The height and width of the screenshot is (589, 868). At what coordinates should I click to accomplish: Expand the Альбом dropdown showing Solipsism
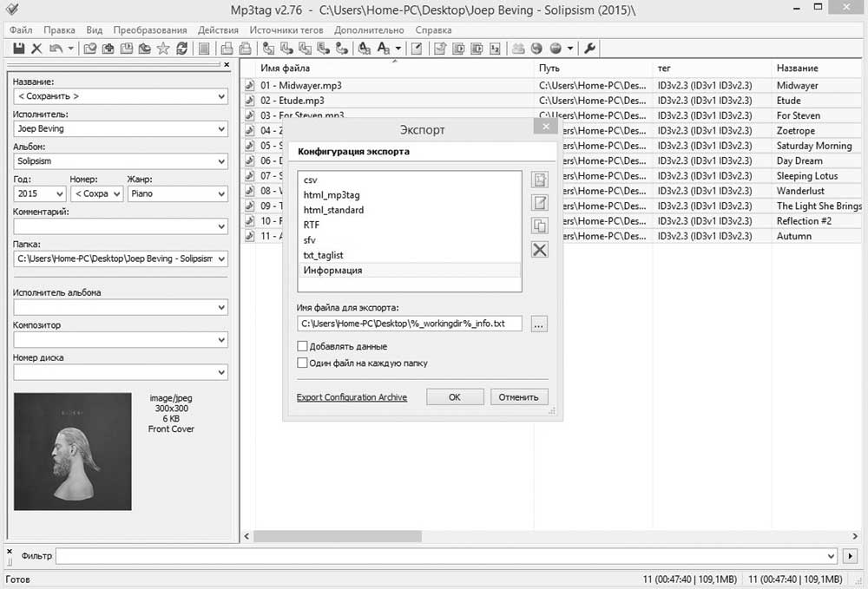(221, 161)
